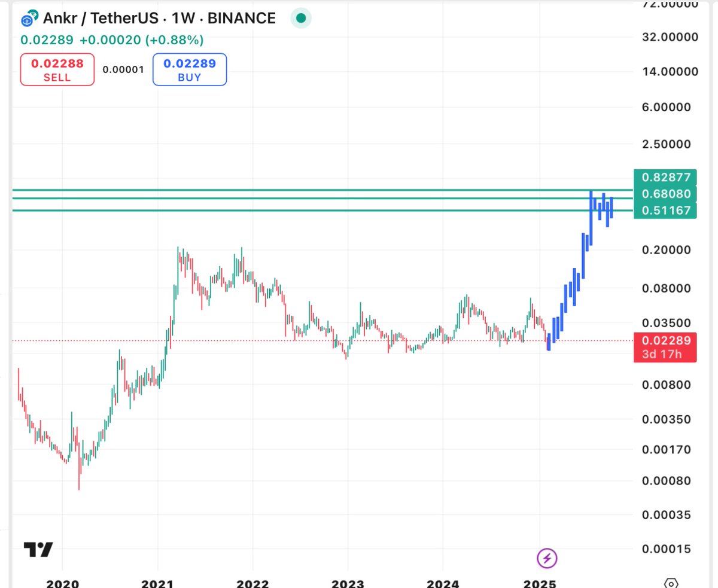The image size is (718, 588).
Task: Click price change text +0.00020 (+0.88%)
Action: tap(141, 40)
